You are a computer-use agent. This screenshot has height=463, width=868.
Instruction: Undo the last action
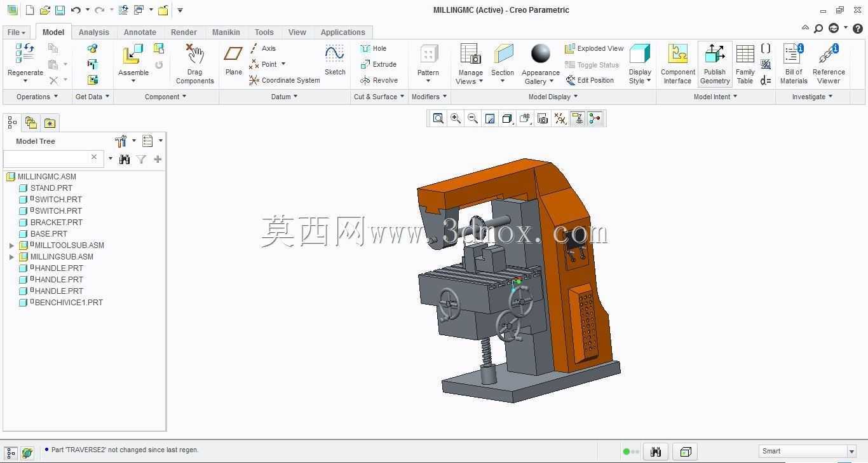click(x=76, y=10)
